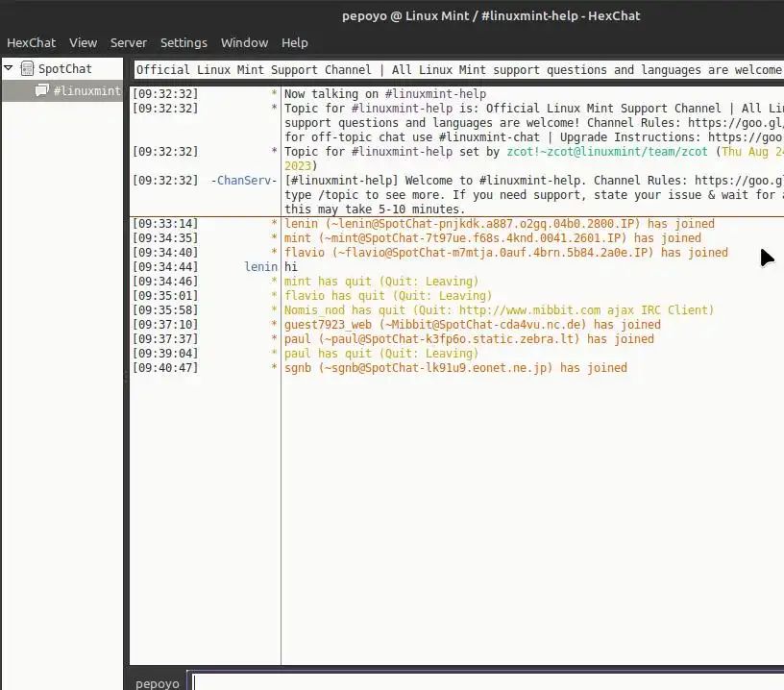Screen dimensions: 784x690
Task: Open the Server menu
Action: click(129, 43)
